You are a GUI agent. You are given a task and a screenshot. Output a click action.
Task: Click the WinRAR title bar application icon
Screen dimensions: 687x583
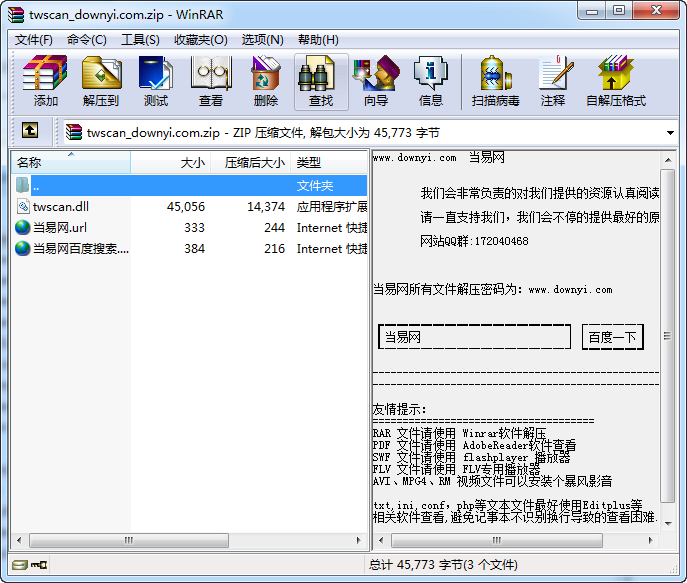[16, 14]
